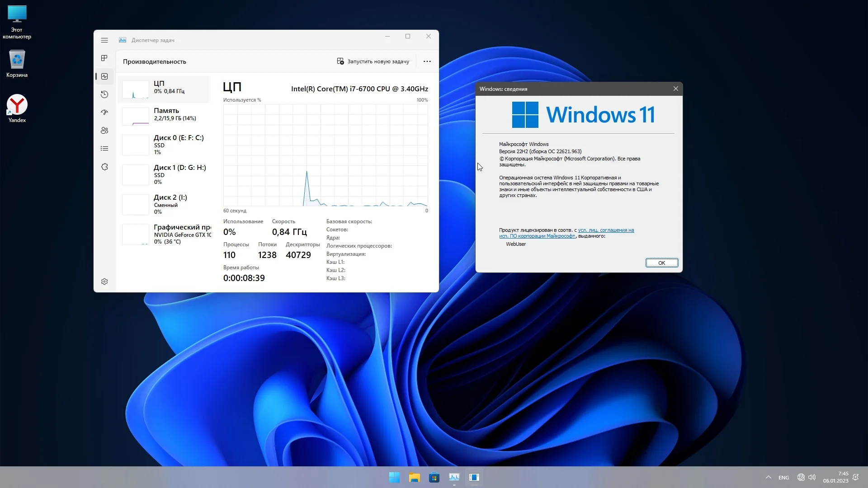Screen dimensions: 868x488
Task: Expand the three-dot more options menu
Action: tap(427, 61)
